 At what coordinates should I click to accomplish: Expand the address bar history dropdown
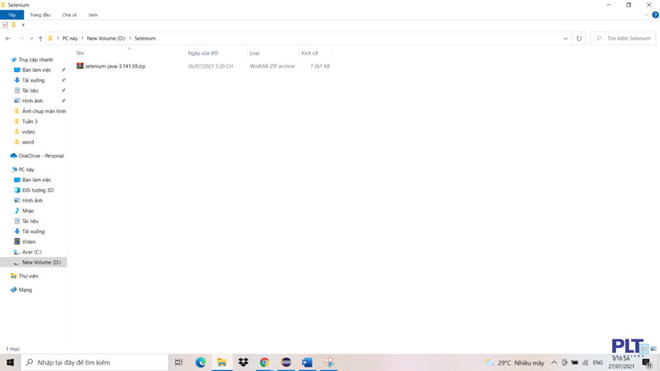[x=565, y=38]
